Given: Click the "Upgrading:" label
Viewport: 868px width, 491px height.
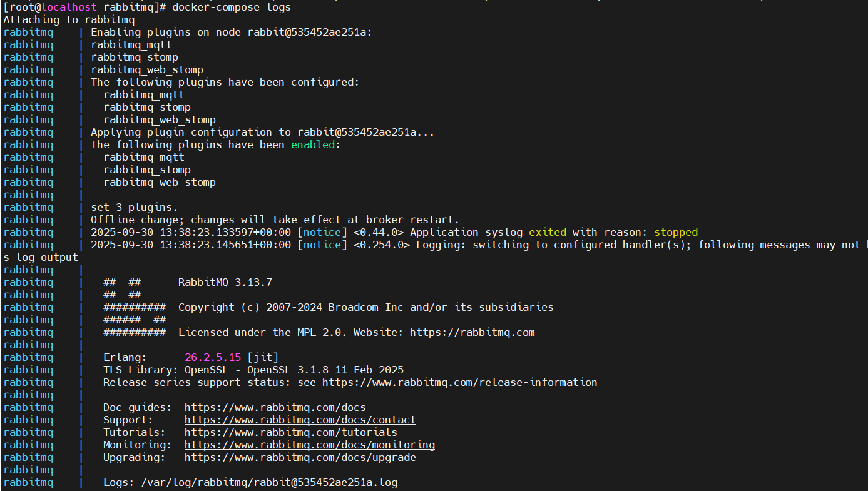Looking at the screenshot, I should [x=134, y=457].
